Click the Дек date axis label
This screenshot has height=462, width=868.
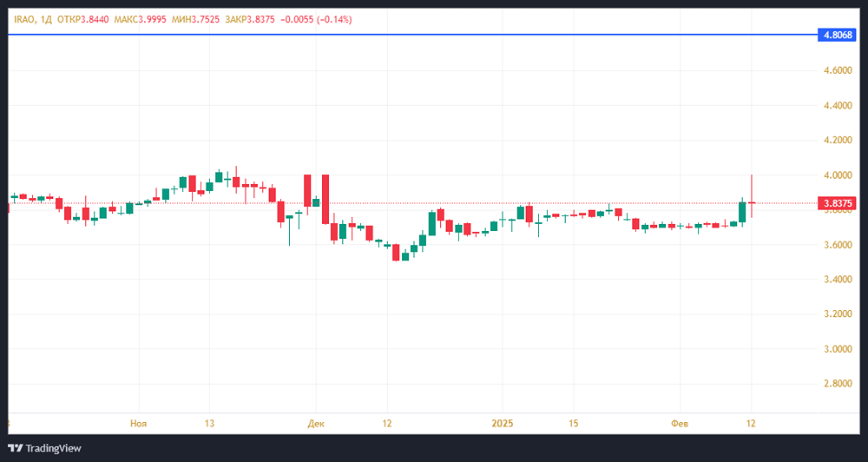click(316, 424)
